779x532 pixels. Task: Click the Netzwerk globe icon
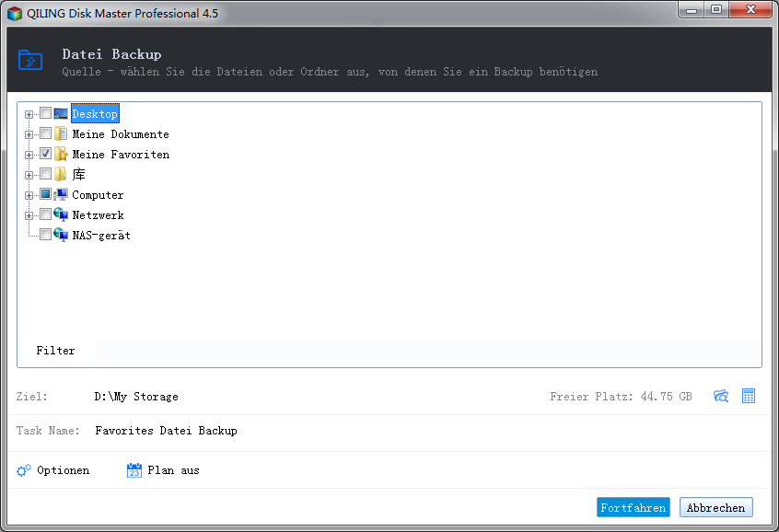click(x=61, y=214)
